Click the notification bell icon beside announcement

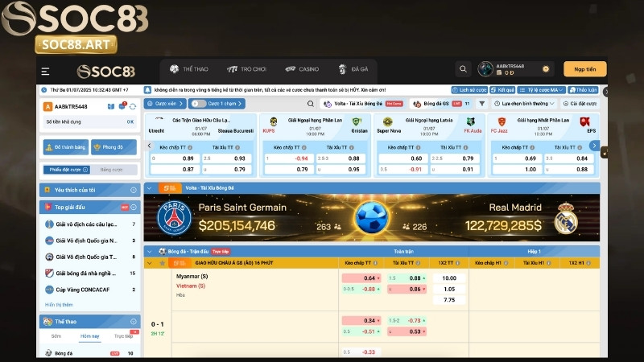(147, 90)
